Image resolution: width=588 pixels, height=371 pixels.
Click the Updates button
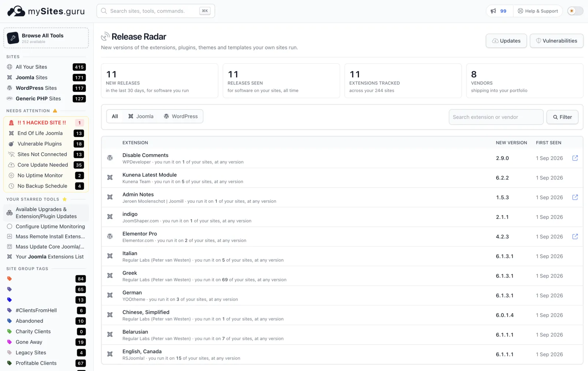coord(506,41)
